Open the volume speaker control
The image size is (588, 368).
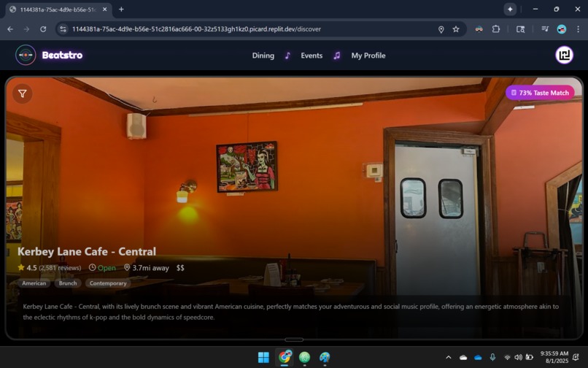(518, 357)
